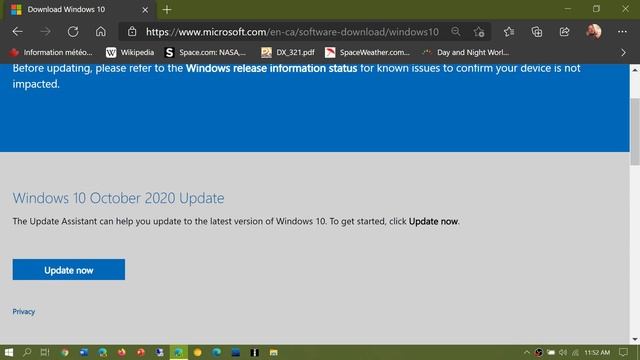Click Windows 10 October 2020 Update heading

click(x=118, y=198)
